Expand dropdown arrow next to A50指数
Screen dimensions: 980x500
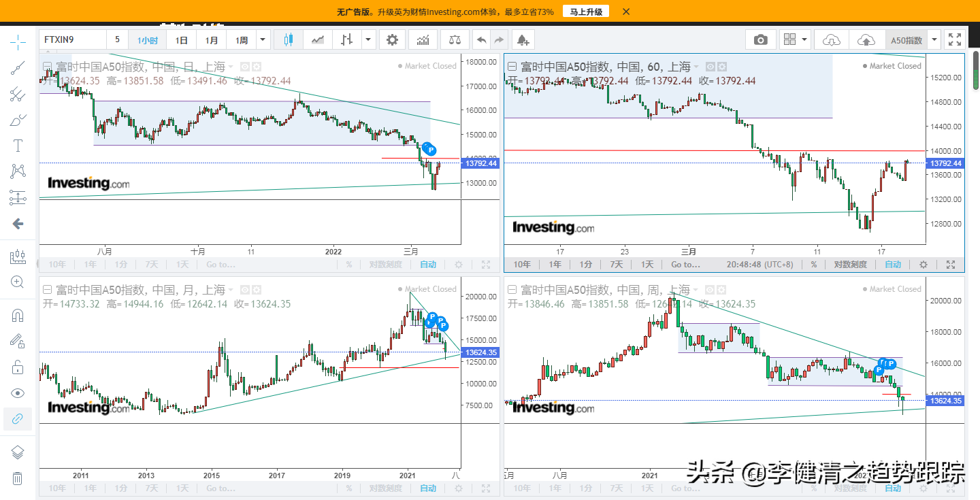934,40
